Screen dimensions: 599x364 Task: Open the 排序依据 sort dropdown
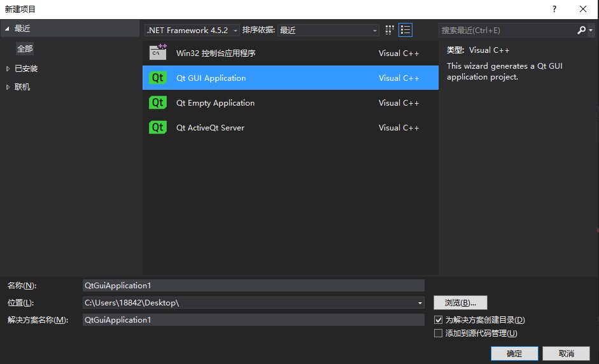click(328, 30)
